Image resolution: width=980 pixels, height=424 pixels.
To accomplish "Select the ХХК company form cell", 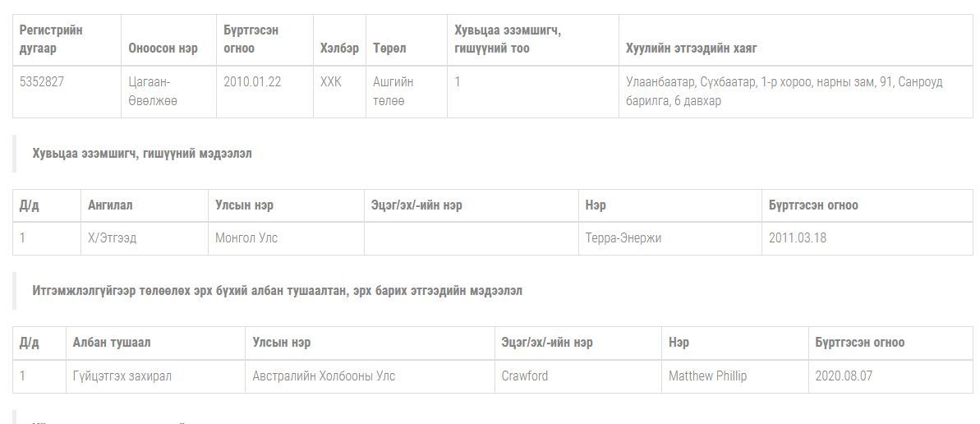I will 330,82.
